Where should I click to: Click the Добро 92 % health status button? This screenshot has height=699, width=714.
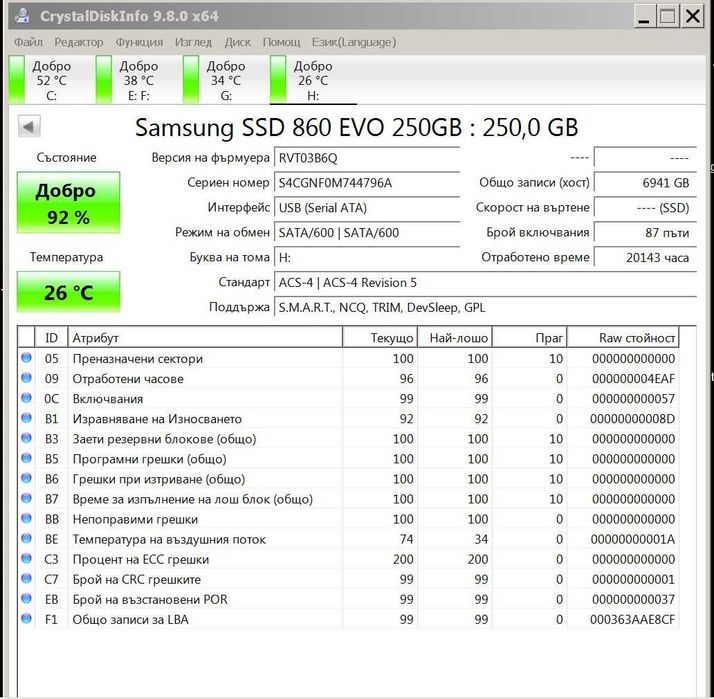pyautogui.click(x=68, y=203)
